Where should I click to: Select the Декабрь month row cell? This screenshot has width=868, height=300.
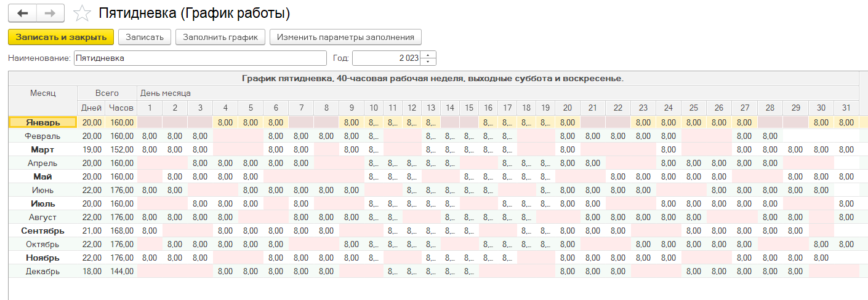click(x=43, y=271)
